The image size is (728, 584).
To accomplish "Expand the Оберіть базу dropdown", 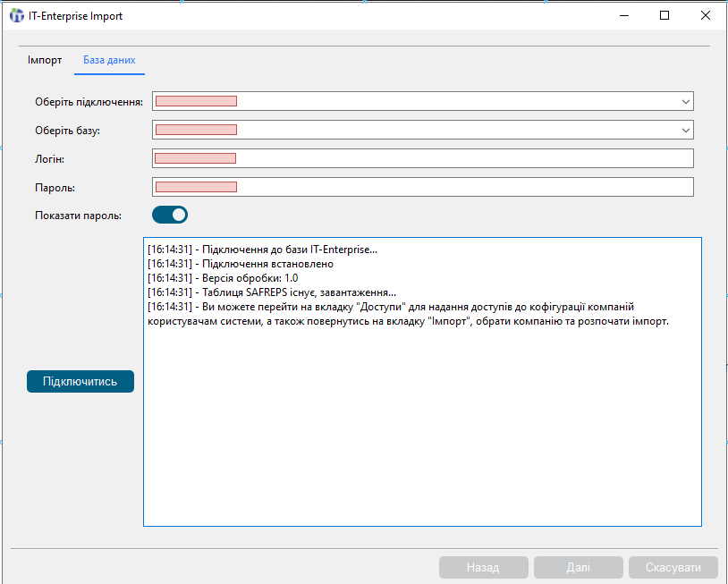I will (423, 130).
